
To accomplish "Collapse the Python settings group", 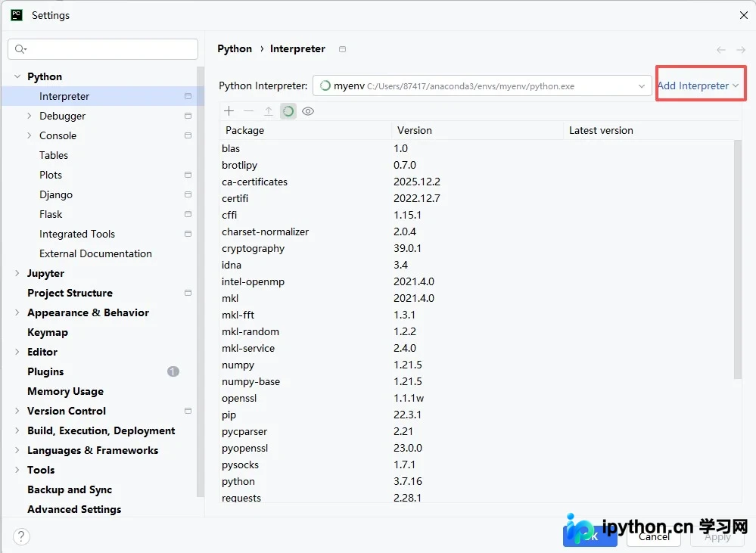I will pyautogui.click(x=17, y=76).
